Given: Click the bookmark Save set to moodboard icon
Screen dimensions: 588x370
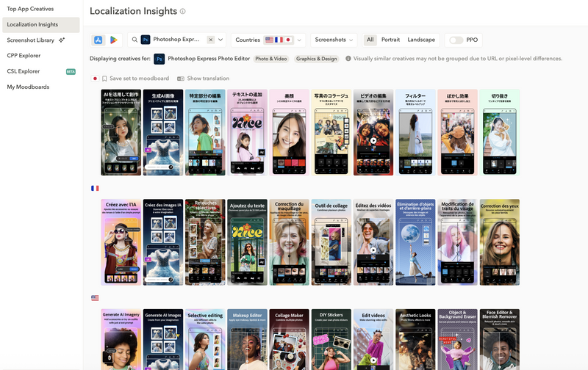Looking at the screenshot, I should coord(104,79).
